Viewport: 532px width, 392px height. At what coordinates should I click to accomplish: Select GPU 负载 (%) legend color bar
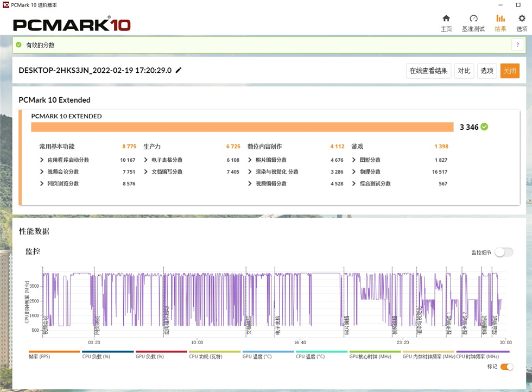point(161,352)
